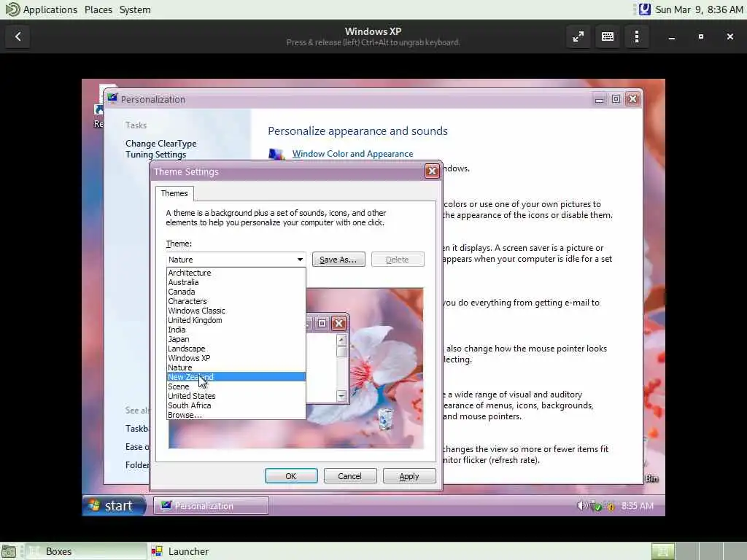
Task: Click the Window Color and Appearance icon
Action: click(276, 155)
